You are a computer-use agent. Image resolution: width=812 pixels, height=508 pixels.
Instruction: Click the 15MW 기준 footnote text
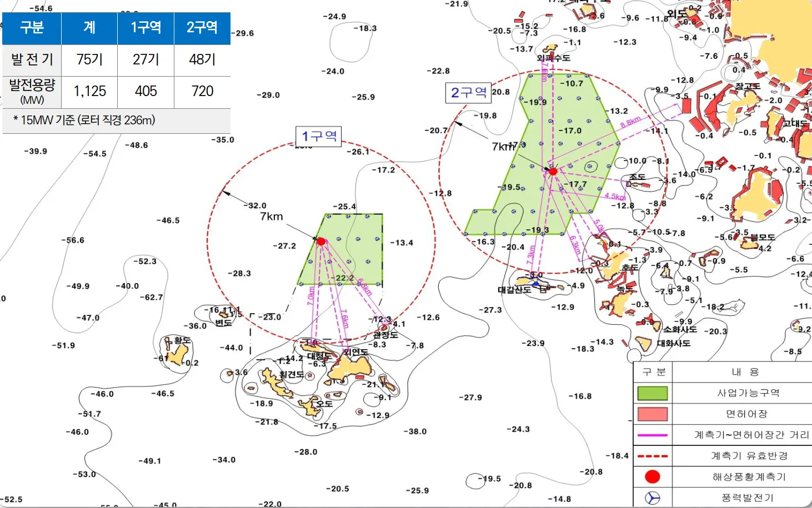tap(84, 120)
